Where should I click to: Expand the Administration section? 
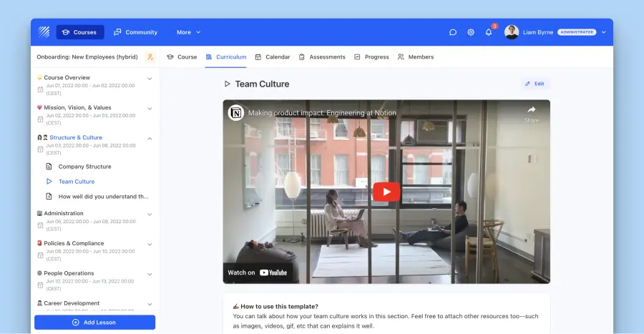point(150,214)
